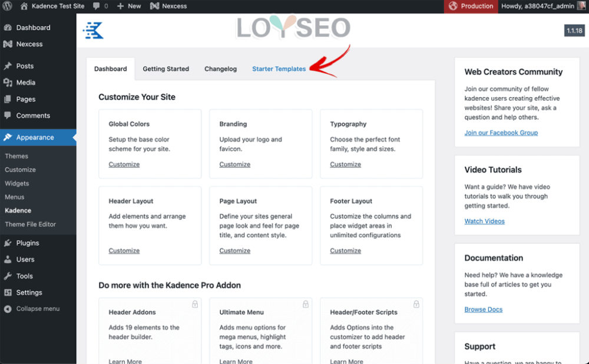Customize Global Colors
Image resolution: width=589 pixels, height=364 pixels.
coord(124,164)
